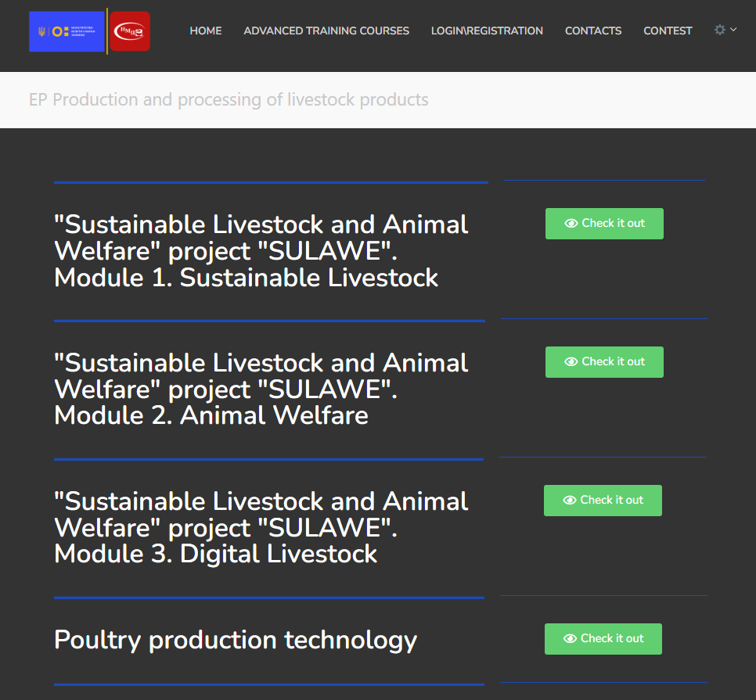Click eye icon for Module 1 Sustainable Livestock
The width and height of the screenshot is (756, 700).
[x=571, y=224]
